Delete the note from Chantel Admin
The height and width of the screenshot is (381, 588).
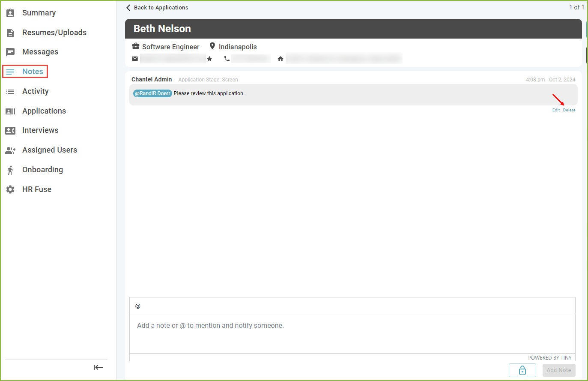(569, 110)
